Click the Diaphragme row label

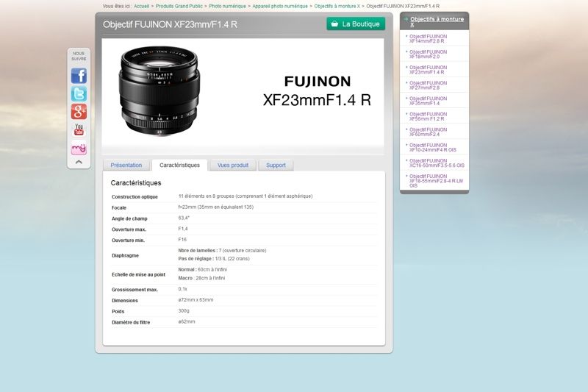click(125, 255)
